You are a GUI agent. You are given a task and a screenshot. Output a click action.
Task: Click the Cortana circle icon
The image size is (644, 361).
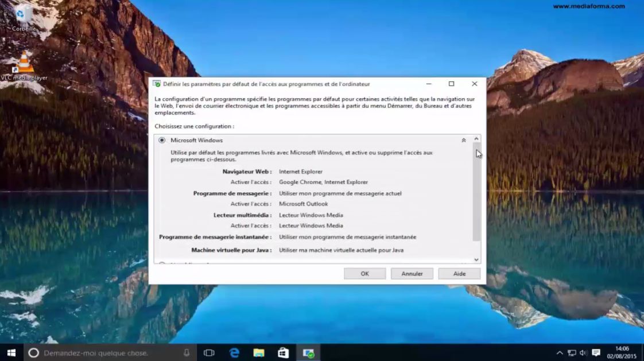(x=34, y=353)
